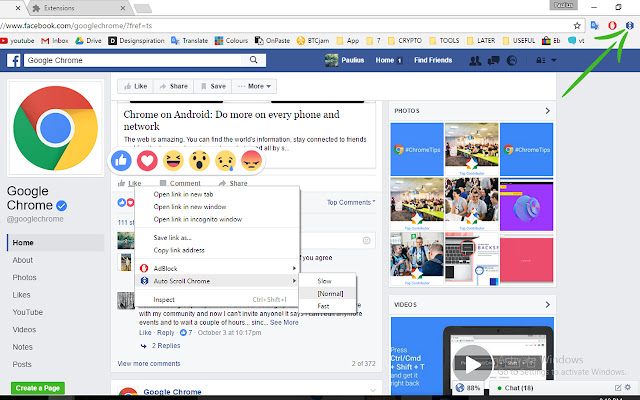Choose the Love heart reaction
The width and height of the screenshot is (640, 400).
click(147, 160)
